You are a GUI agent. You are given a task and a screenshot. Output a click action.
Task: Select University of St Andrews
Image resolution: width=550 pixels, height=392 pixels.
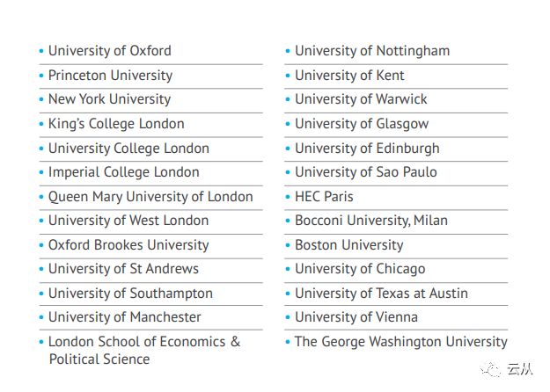point(123,269)
